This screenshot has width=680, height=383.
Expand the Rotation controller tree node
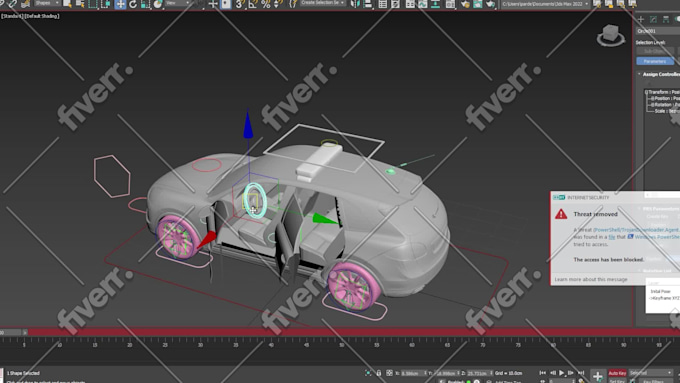[652, 105]
